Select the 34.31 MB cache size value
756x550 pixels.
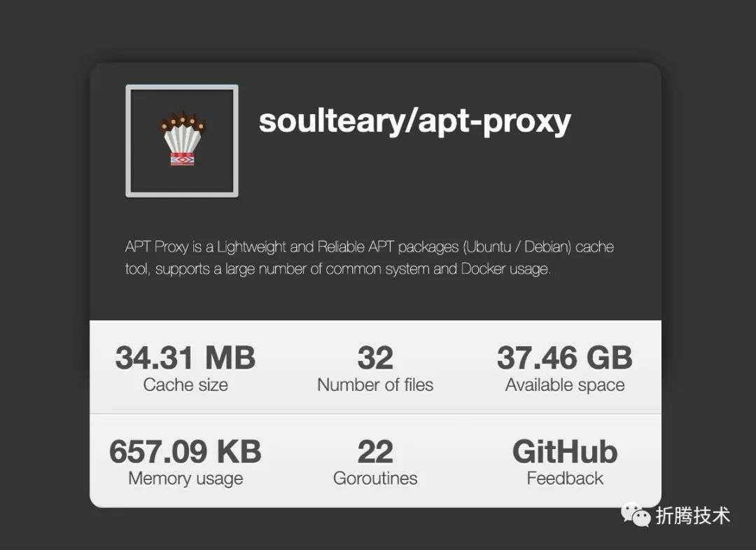click(x=185, y=357)
